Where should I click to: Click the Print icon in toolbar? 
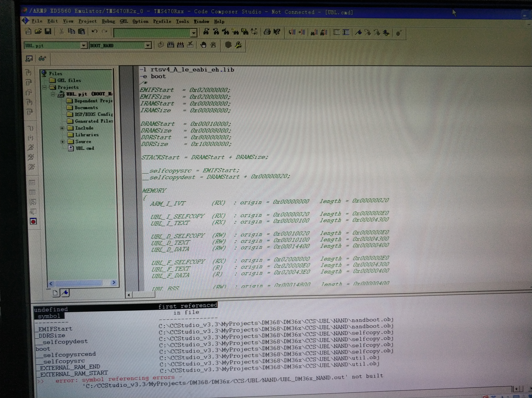click(267, 32)
